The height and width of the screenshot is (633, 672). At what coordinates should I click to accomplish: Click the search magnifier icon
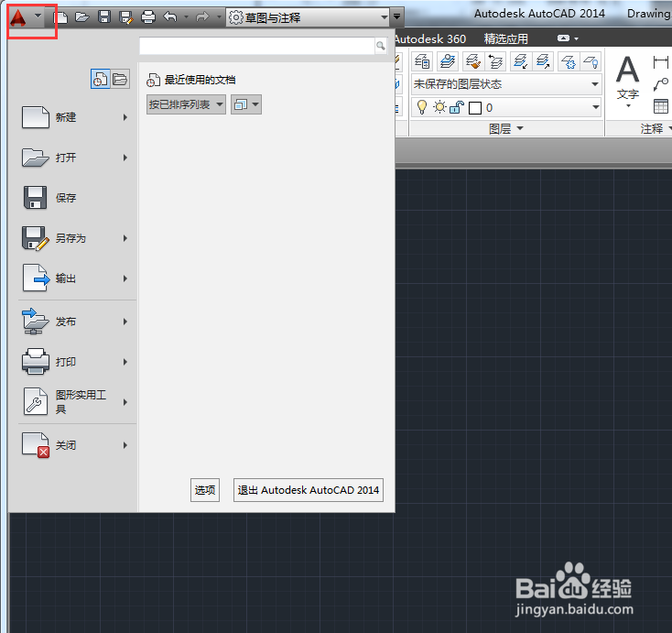point(381,46)
